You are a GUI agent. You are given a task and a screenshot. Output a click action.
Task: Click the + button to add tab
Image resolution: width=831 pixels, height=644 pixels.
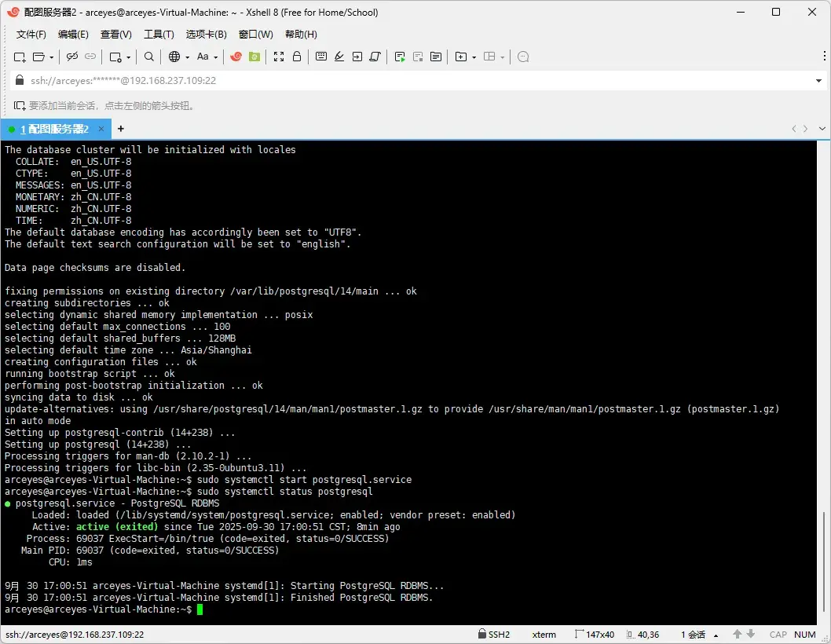point(120,129)
